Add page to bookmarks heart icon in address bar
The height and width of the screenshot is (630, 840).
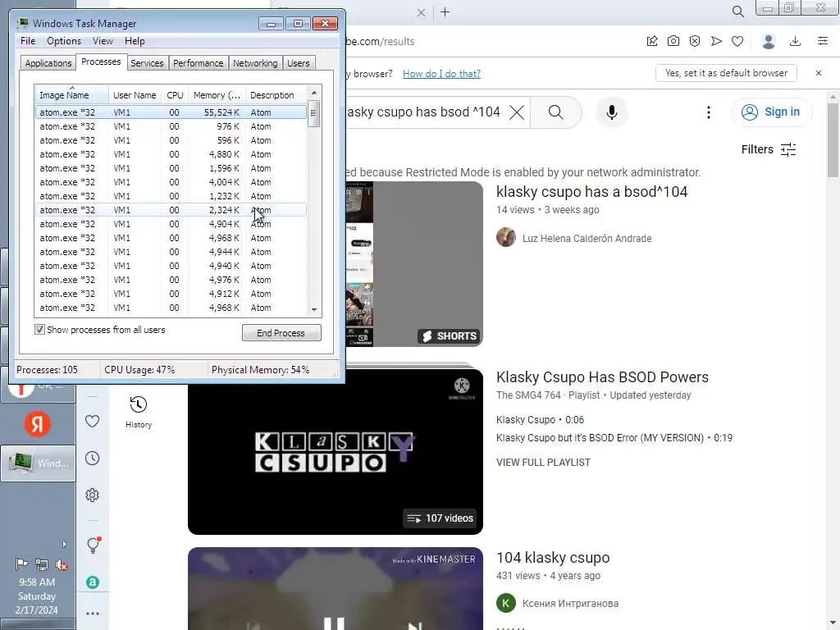point(737,41)
